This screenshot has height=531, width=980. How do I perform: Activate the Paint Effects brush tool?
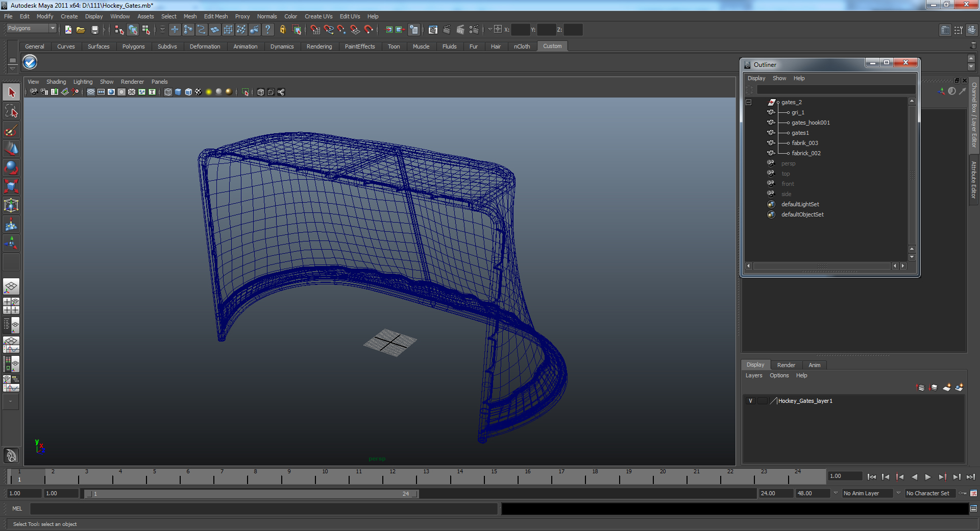click(11, 131)
